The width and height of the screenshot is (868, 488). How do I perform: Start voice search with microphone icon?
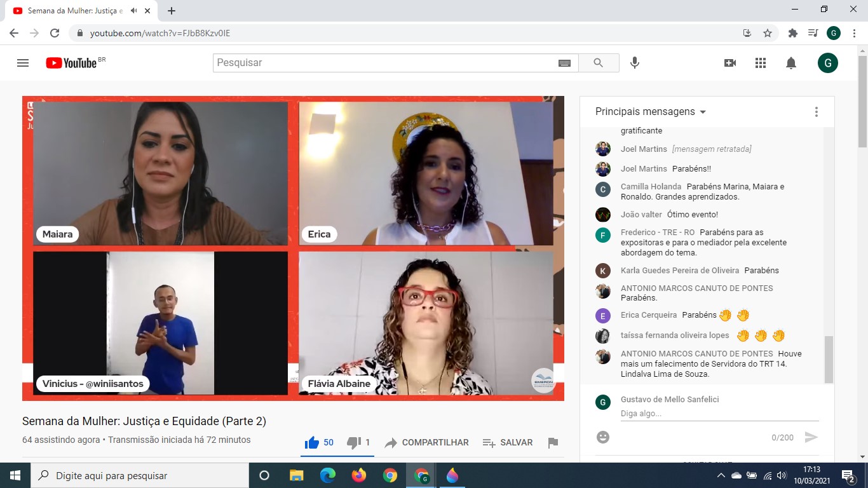[x=634, y=63]
